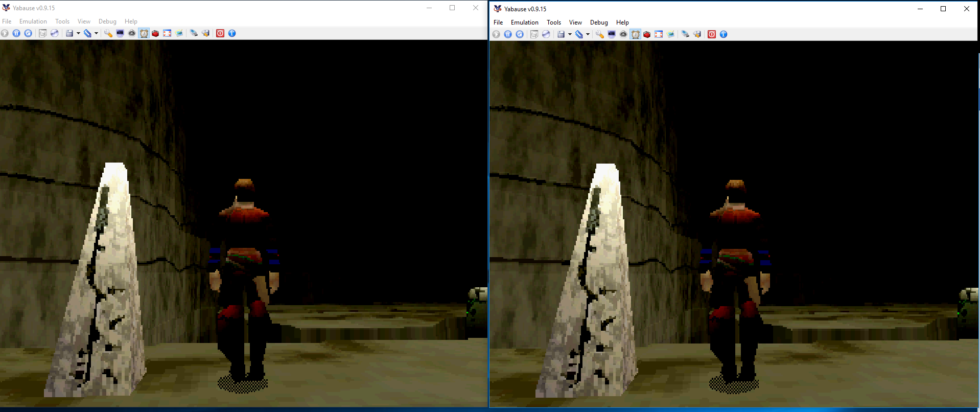The height and width of the screenshot is (412, 980).
Task: Click red power Quit icon in right window
Action: click(712, 34)
